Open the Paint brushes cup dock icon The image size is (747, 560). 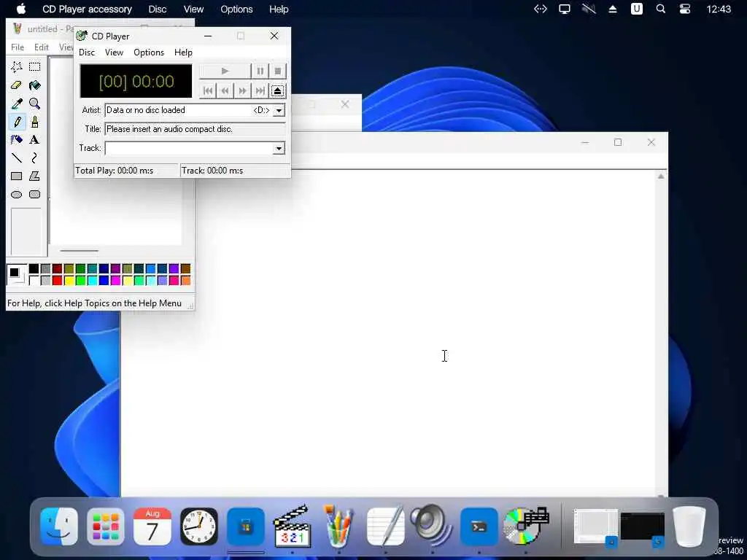(338, 526)
